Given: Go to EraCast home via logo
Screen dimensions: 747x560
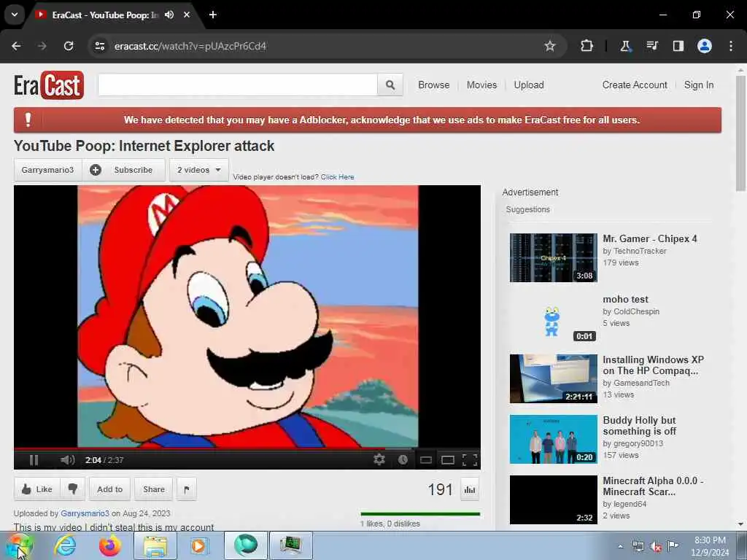Looking at the screenshot, I should point(49,85).
